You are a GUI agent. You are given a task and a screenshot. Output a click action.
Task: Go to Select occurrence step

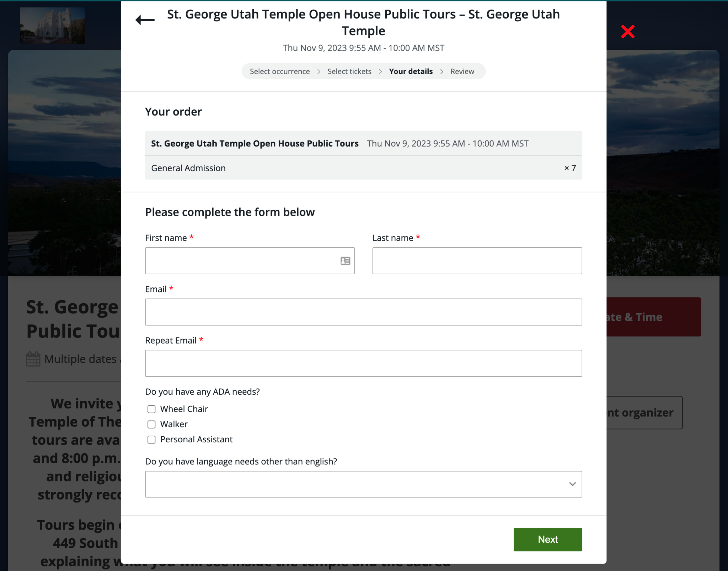click(280, 71)
